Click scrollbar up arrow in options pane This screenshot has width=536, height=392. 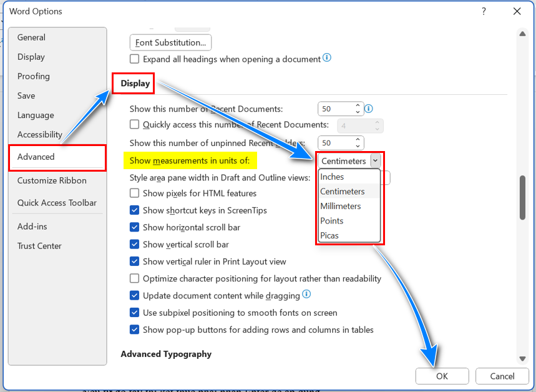pos(522,34)
